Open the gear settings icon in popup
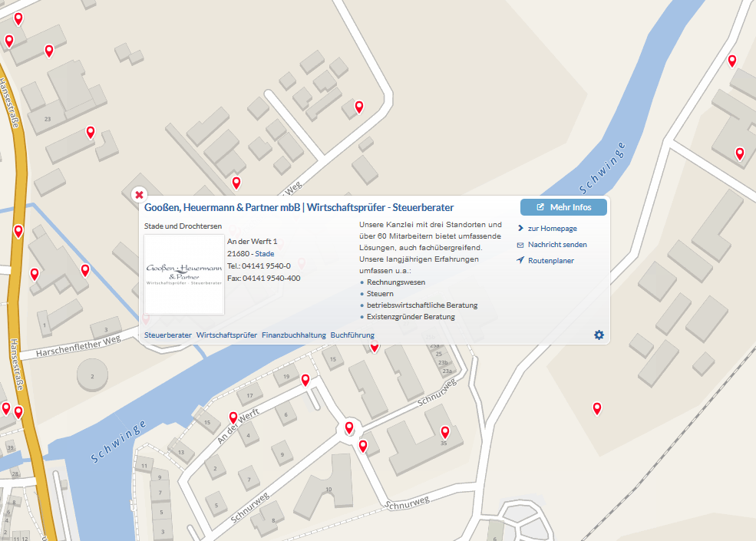 click(599, 335)
